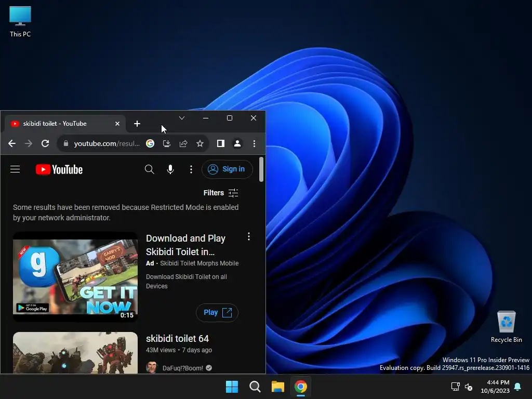The height and width of the screenshot is (399, 532).
Task: Open notification bell in tray
Action: [518, 387]
